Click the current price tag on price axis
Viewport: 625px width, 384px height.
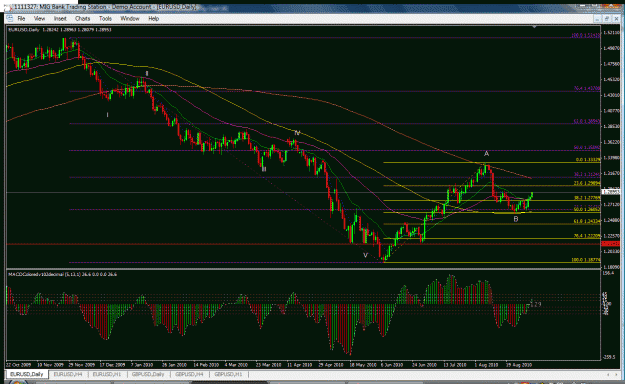(x=611, y=192)
